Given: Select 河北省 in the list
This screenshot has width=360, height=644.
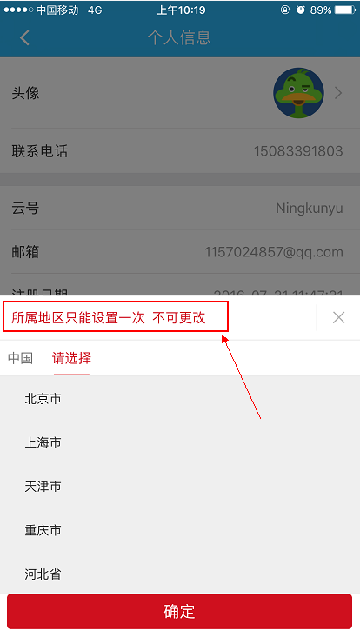Looking at the screenshot, I should 180,574.
